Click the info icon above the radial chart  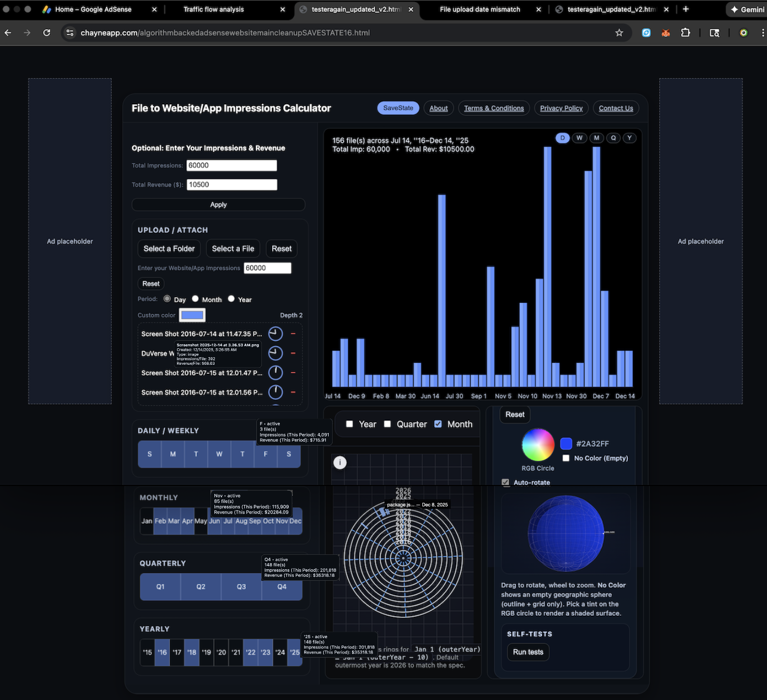pyautogui.click(x=340, y=463)
